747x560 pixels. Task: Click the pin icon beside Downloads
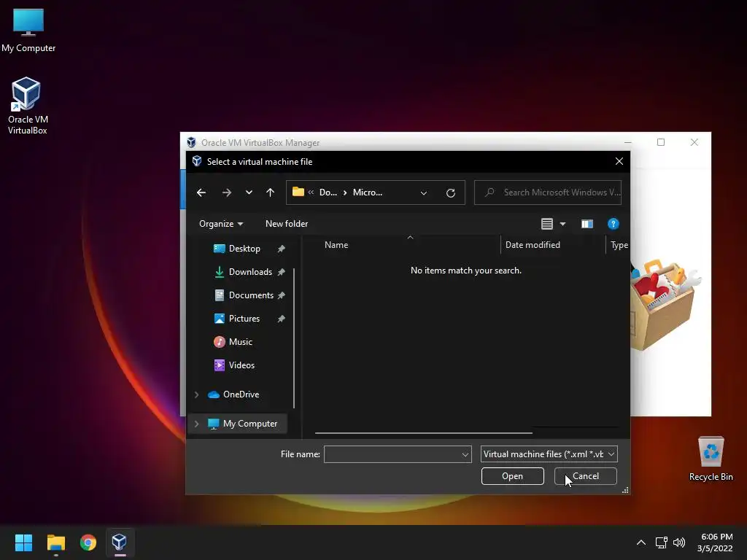tap(281, 272)
